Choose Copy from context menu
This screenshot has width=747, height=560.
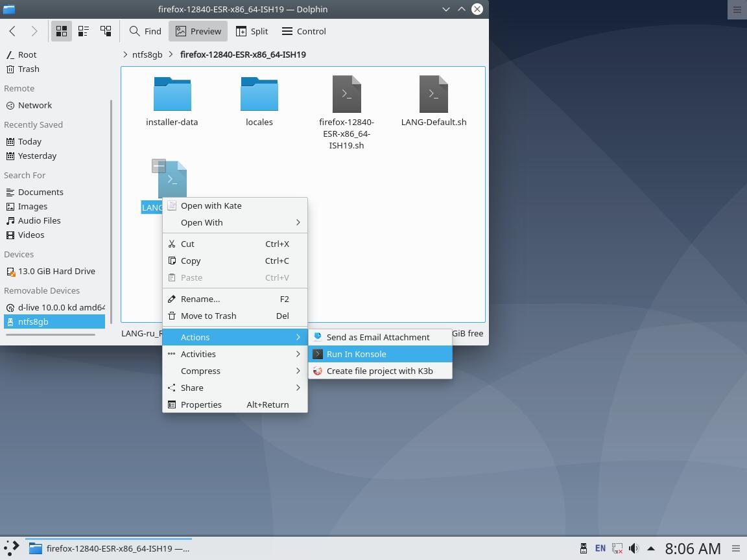235,261
